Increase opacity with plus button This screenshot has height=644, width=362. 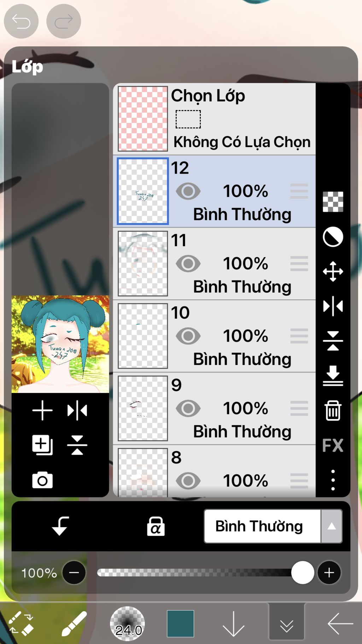tap(329, 572)
